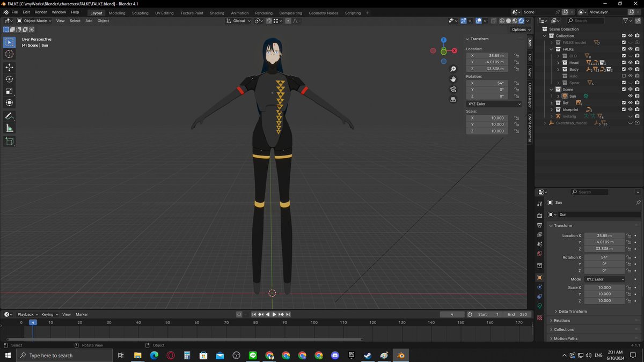Image resolution: width=644 pixels, height=362 pixels.
Task: Disable rendering of the Ref collection
Action: pyautogui.click(x=637, y=103)
